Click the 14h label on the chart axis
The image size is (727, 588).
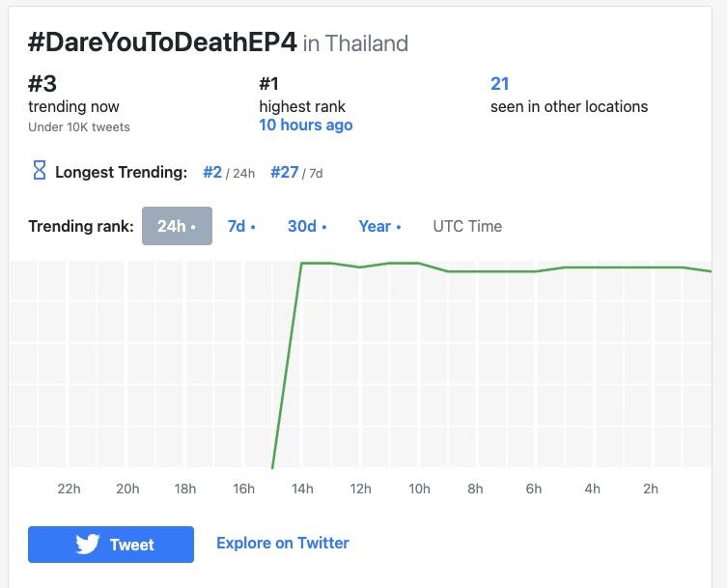[302, 489]
